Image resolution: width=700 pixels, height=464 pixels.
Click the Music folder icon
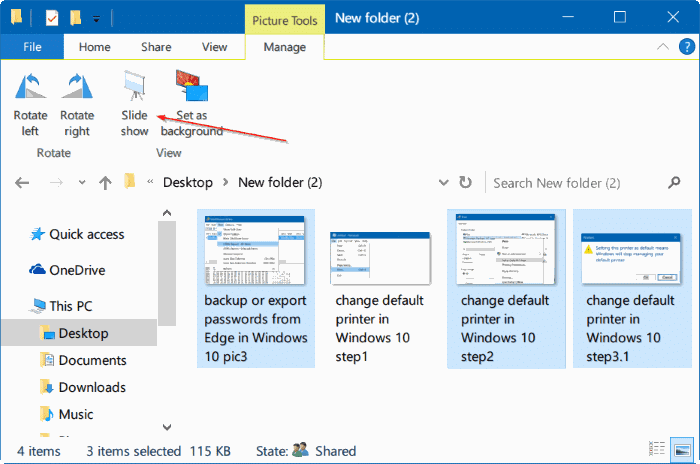coord(47,414)
